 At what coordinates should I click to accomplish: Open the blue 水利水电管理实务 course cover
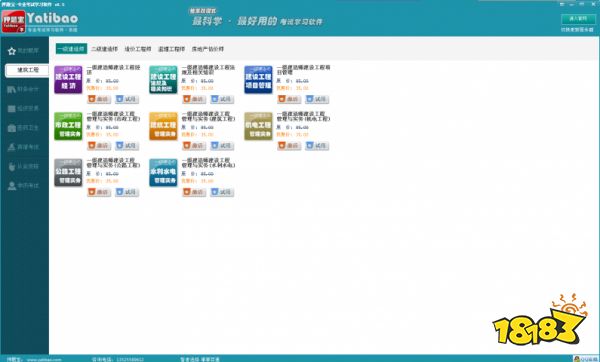[x=163, y=173]
